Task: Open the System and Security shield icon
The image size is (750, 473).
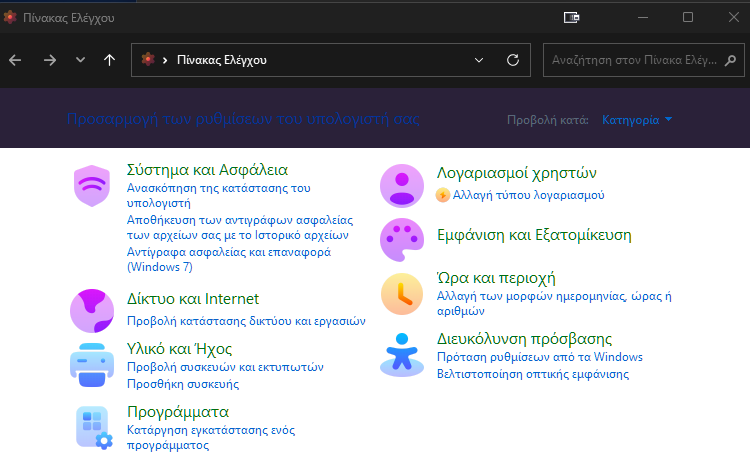Action: click(x=92, y=186)
